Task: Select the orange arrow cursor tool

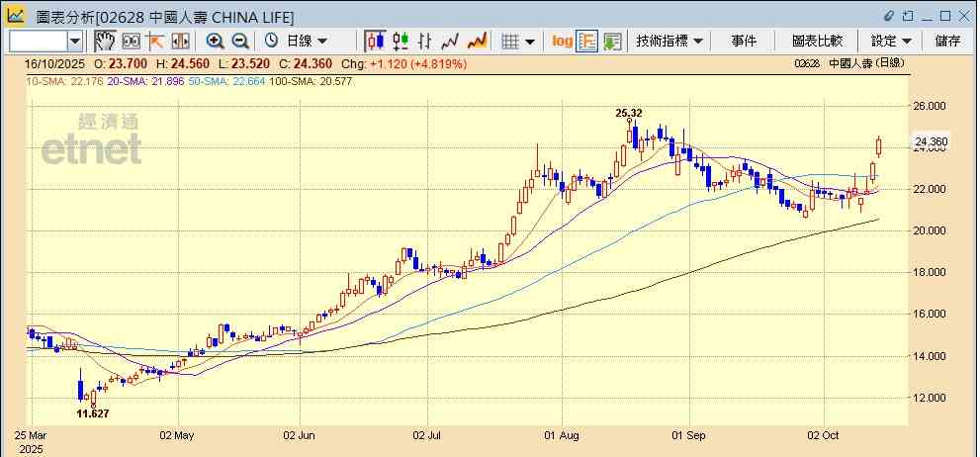Action: pyautogui.click(x=155, y=41)
